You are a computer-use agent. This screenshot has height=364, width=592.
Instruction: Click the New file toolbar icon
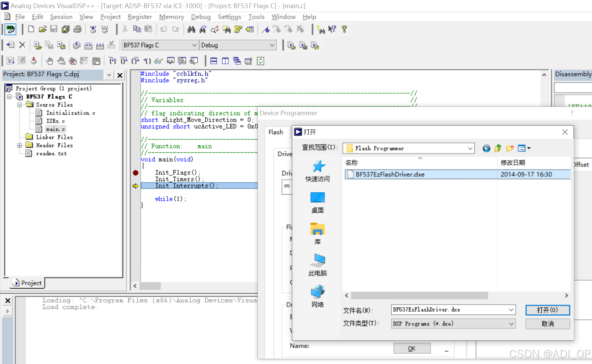click(31, 29)
